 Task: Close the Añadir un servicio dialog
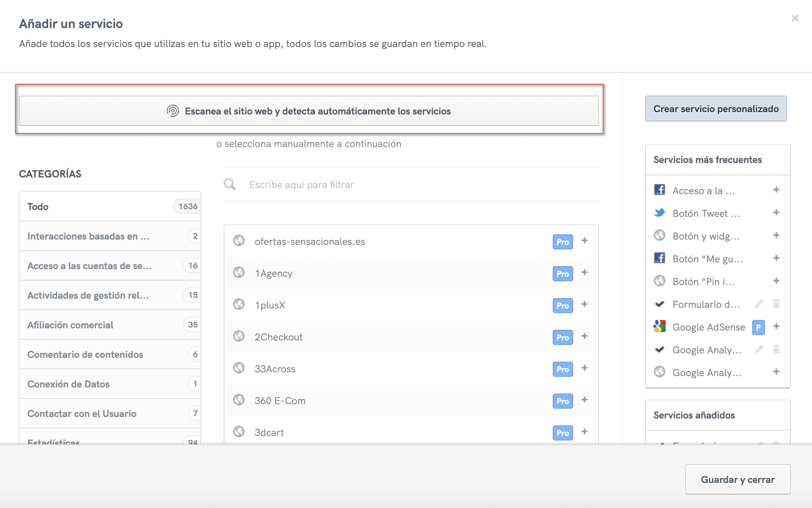tap(795, 18)
